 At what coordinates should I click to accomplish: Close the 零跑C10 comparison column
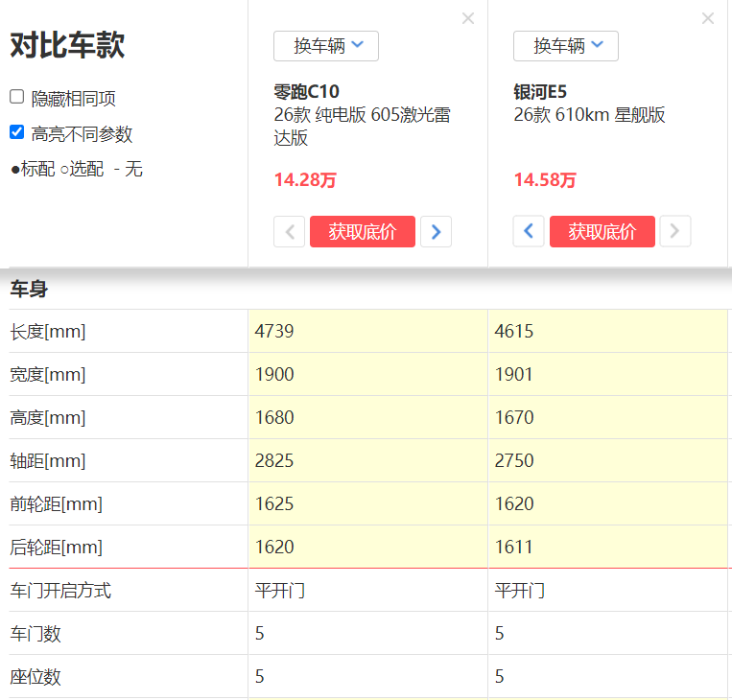coord(467,18)
